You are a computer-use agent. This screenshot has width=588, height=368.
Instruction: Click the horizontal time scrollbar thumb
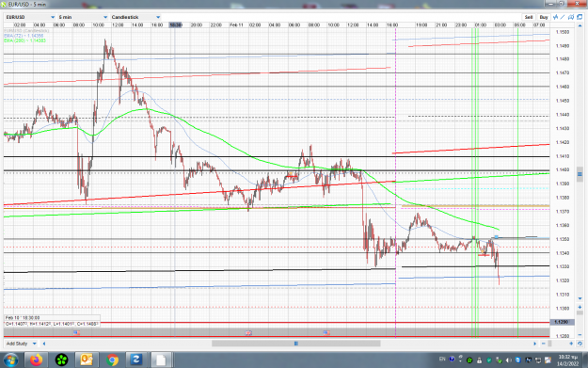[295, 344]
